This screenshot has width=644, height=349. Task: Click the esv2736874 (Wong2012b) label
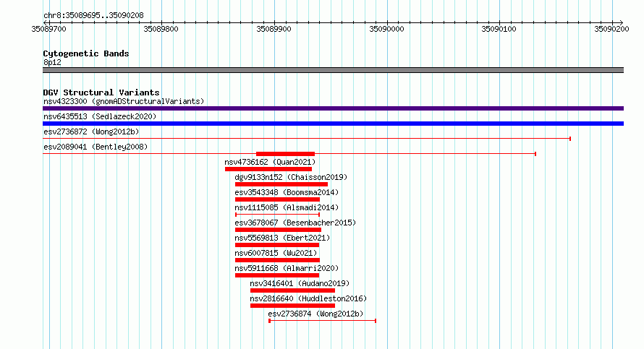click(315, 314)
